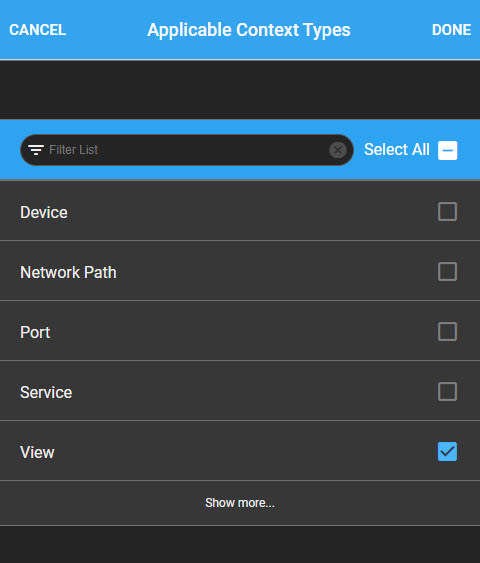Uncheck the View checkbox
The width and height of the screenshot is (480, 563).
coord(447,451)
